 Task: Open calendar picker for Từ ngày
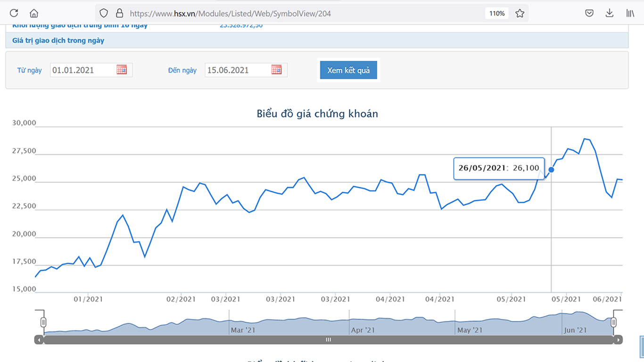[122, 70]
